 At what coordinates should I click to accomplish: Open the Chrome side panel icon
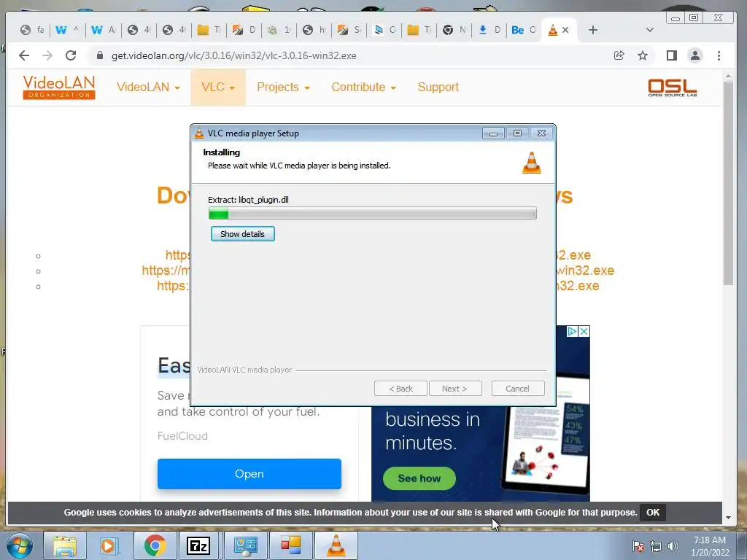tap(672, 55)
